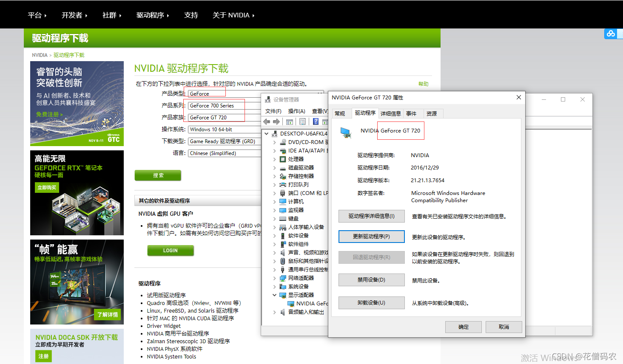
Task: Click 网络适配器 network icon
Action: click(x=283, y=278)
